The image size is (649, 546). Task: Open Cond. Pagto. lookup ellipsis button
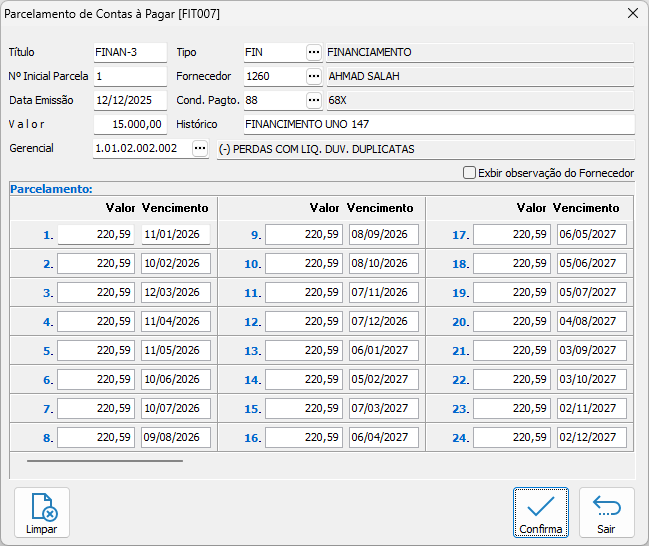[314, 100]
